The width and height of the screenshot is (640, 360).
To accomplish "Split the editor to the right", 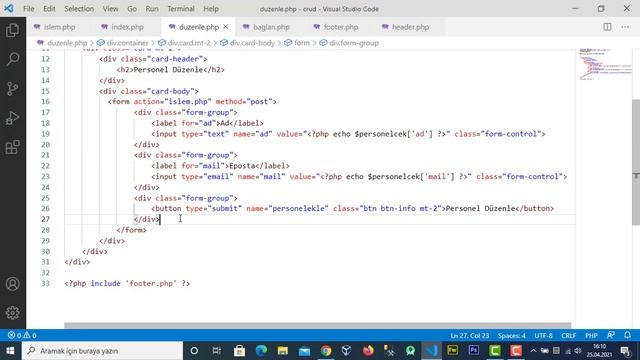I will point(607,27).
